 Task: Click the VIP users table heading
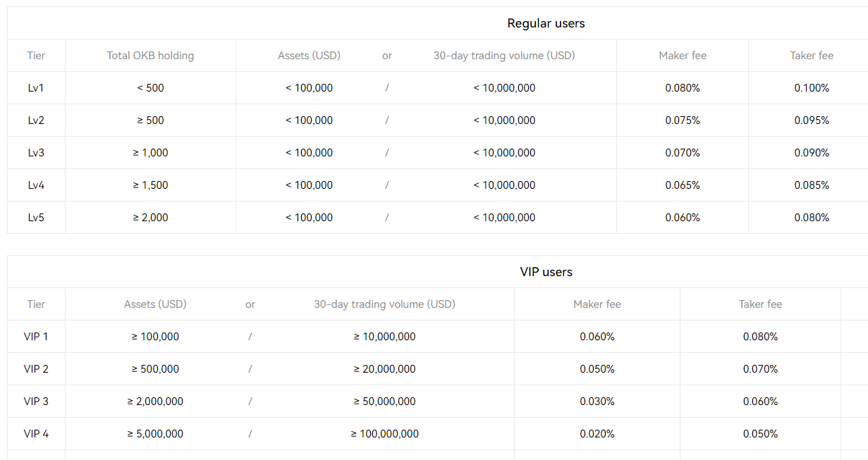click(546, 272)
